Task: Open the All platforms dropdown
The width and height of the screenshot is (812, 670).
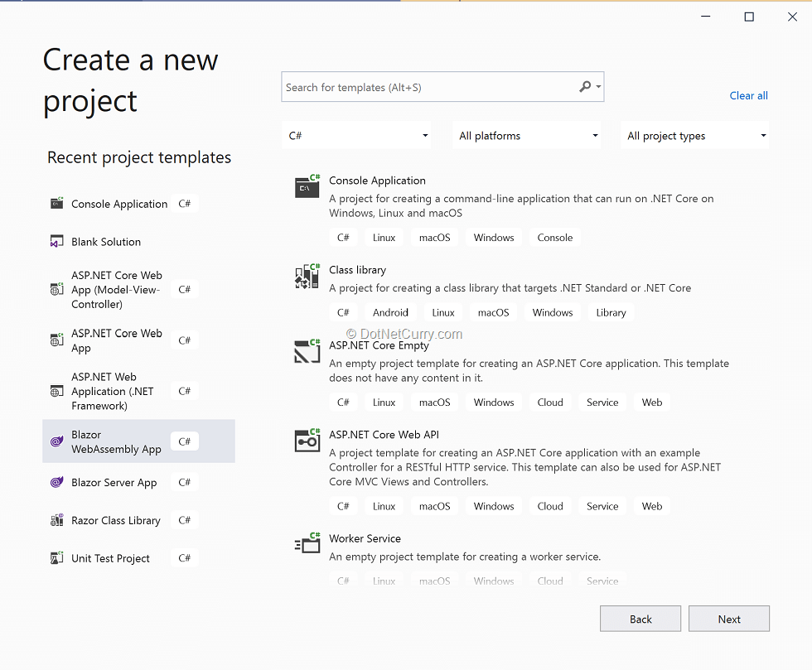Action: point(527,136)
